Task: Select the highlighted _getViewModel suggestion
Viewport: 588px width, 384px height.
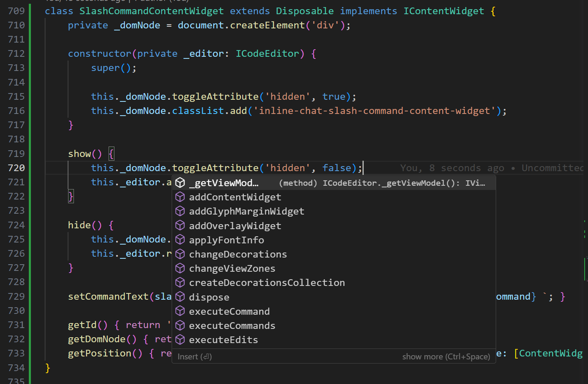Action: [224, 182]
